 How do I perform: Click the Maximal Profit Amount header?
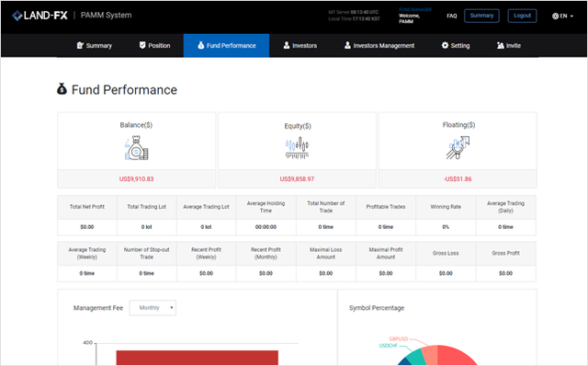coord(386,254)
